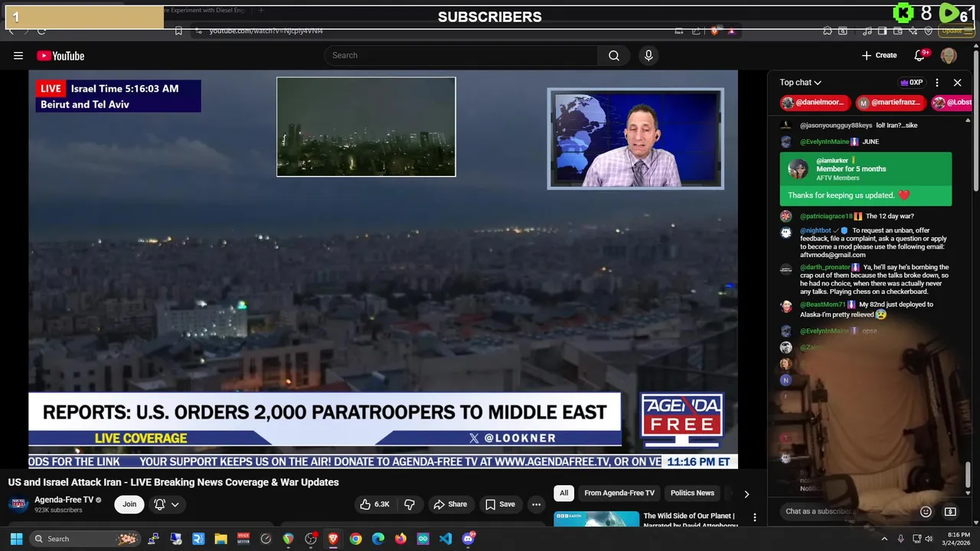Toggle browser sidebar panel icon
Screen dimensions: 980x551
click(x=882, y=31)
